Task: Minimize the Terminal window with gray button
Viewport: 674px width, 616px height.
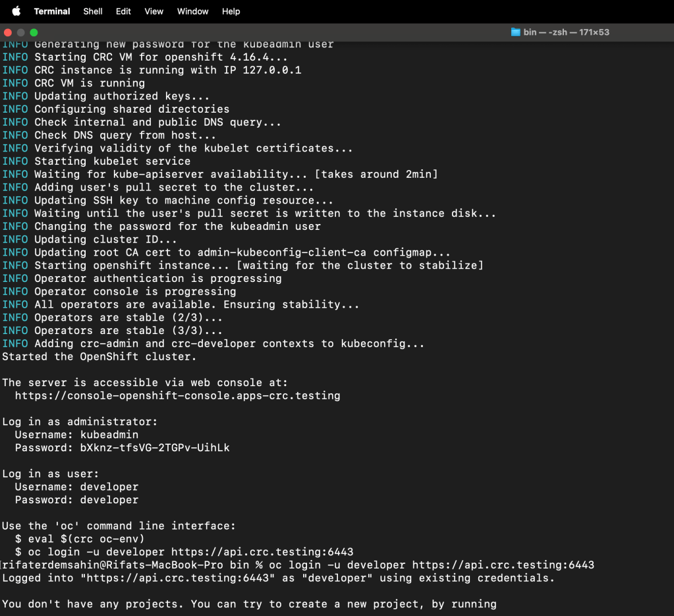Action: 20,33
